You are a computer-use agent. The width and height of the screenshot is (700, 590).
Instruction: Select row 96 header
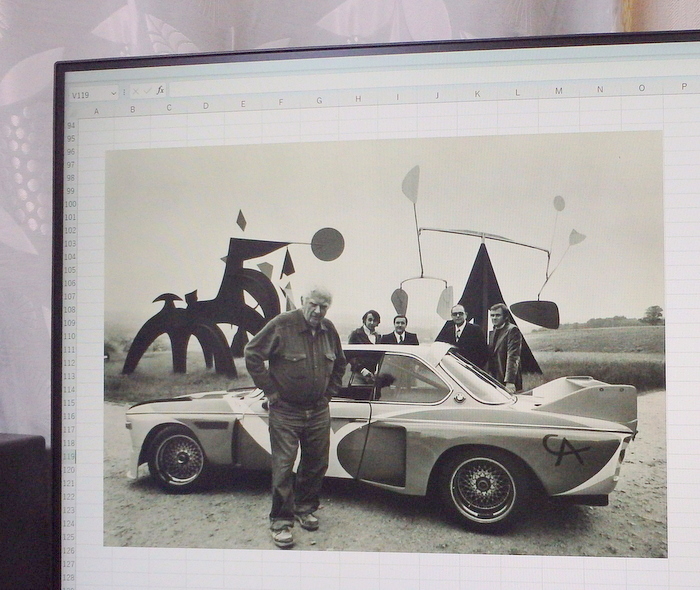pos(71,152)
